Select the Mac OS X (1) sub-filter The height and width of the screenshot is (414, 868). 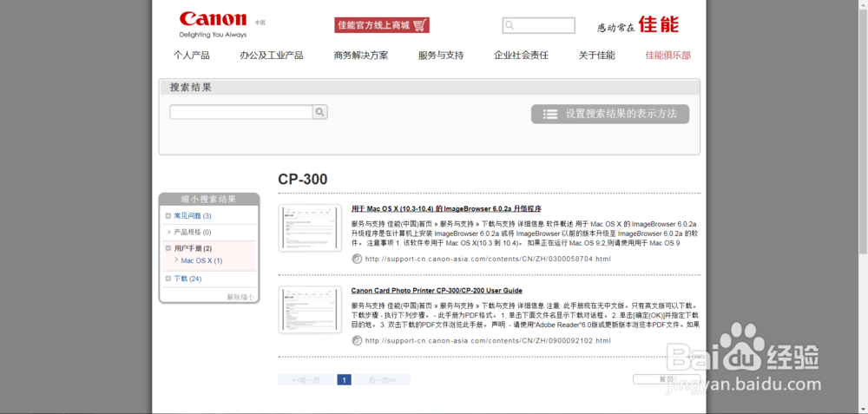coord(201,260)
